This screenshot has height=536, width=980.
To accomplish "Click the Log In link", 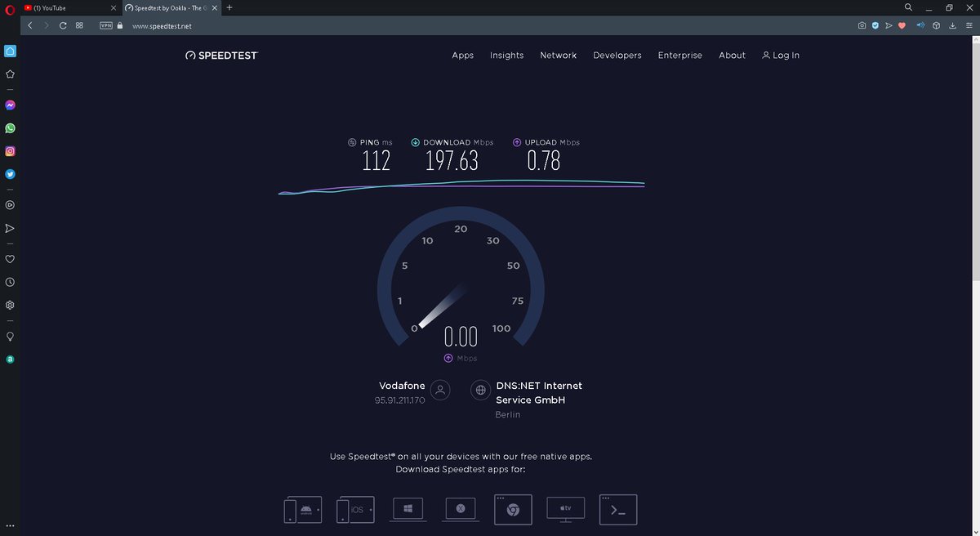I will pyautogui.click(x=781, y=56).
